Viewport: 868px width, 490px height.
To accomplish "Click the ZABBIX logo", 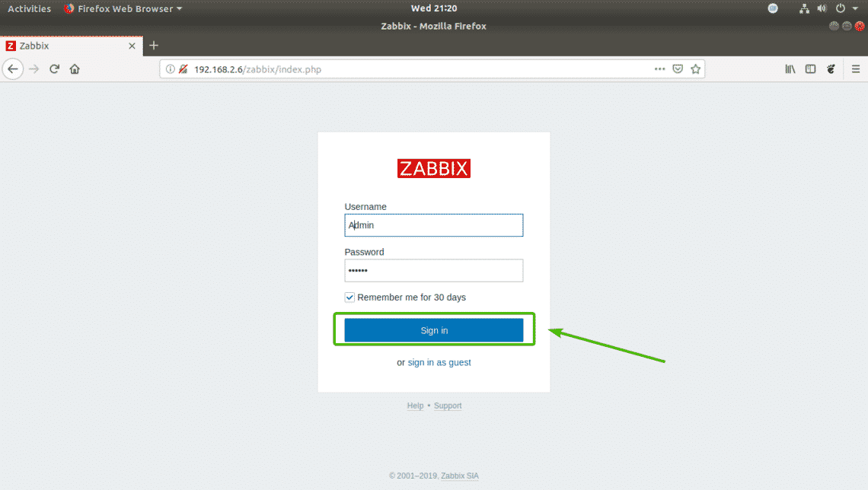I will click(433, 168).
